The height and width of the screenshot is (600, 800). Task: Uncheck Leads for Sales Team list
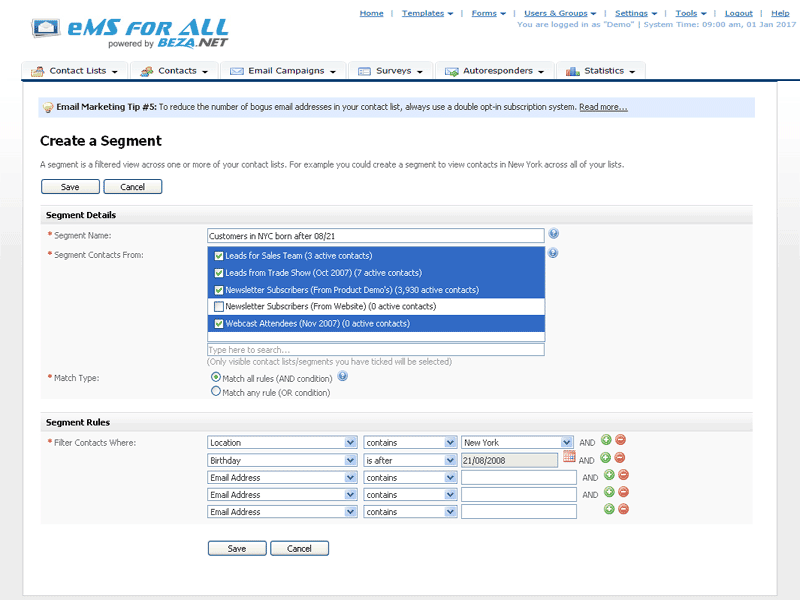pyautogui.click(x=219, y=256)
